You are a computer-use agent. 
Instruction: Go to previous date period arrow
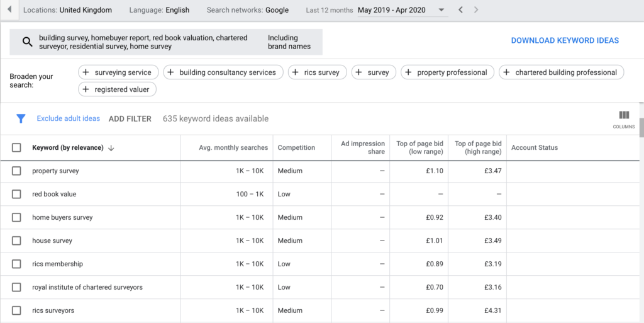(x=460, y=10)
